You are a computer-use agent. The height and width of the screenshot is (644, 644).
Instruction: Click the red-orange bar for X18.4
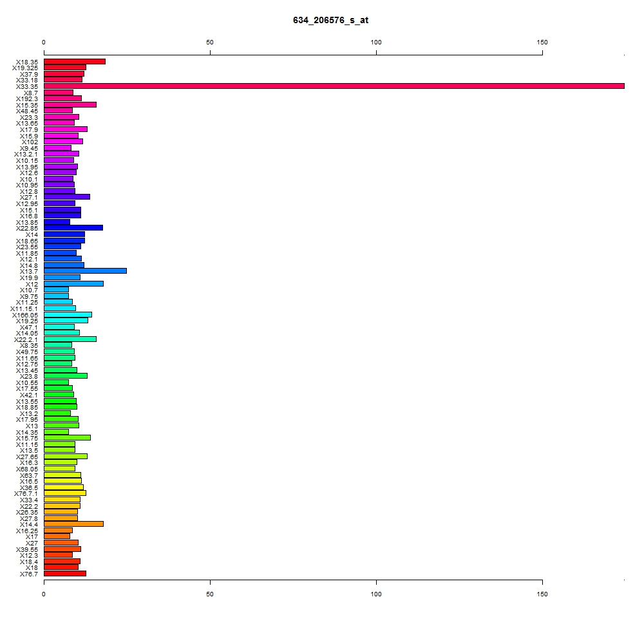click(x=62, y=561)
